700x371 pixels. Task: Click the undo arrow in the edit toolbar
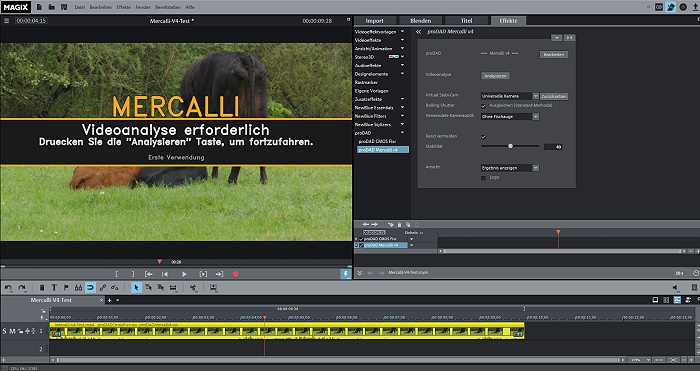(x=8, y=288)
